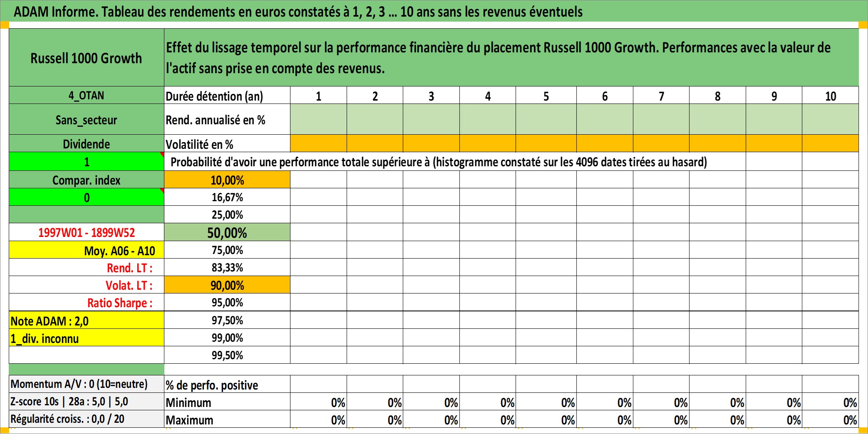The height and width of the screenshot is (434, 868).
Task: Click the Momentum A/V : 0 (10=neutre) cell
Action: [87, 384]
